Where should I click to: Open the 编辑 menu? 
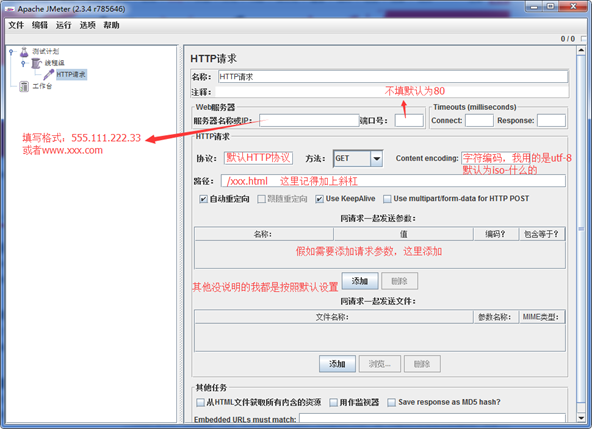[x=40, y=25]
